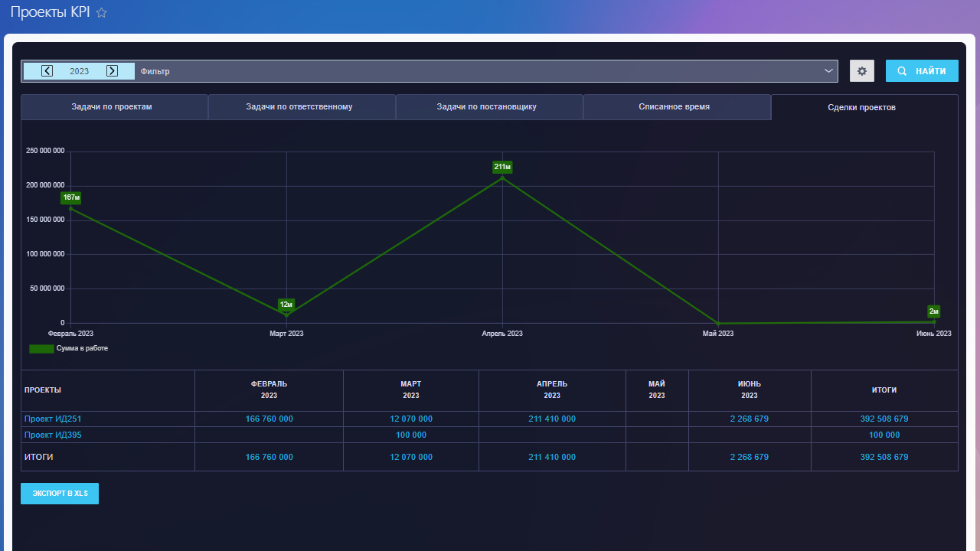The image size is (980, 551).
Task: Click the Найти search button
Action: point(921,71)
